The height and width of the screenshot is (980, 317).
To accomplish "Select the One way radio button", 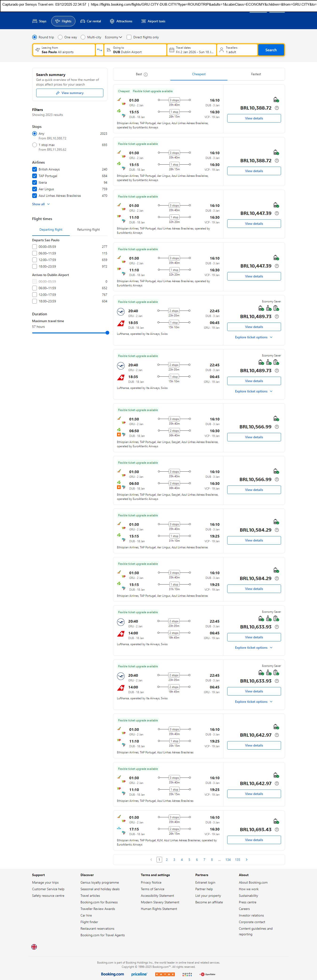I will coord(60,37).
